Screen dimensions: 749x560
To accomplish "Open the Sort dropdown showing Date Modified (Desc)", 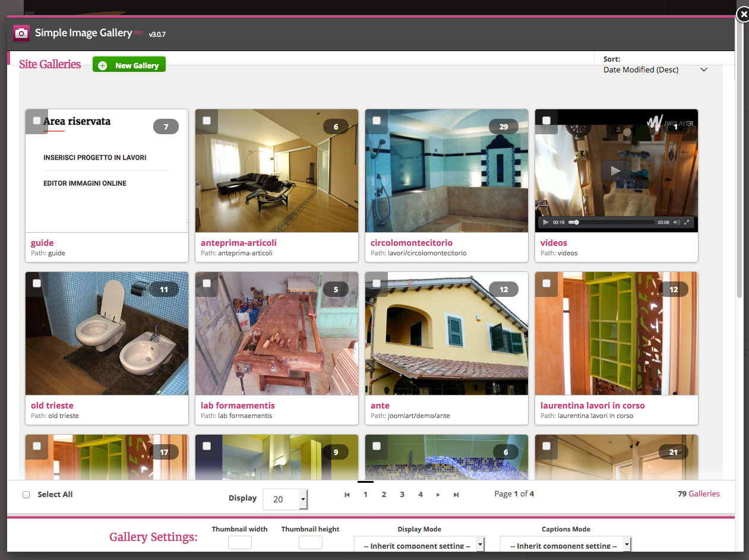I will 655,69.
